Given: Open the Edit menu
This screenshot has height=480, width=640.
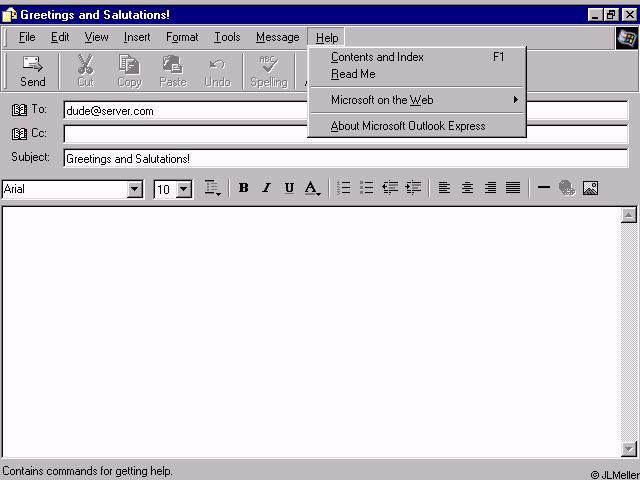Looking at the screenshot, I should [x=60, y=37].
